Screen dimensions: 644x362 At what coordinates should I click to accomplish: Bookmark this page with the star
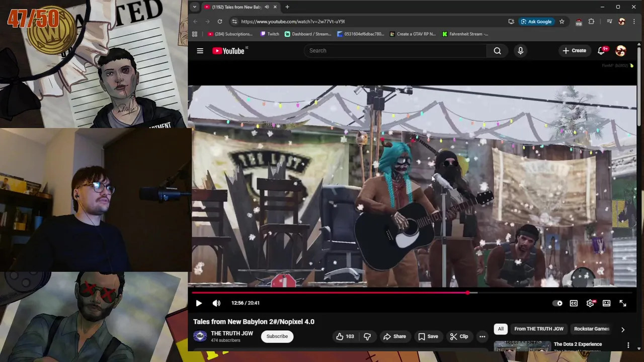[561, 22]
